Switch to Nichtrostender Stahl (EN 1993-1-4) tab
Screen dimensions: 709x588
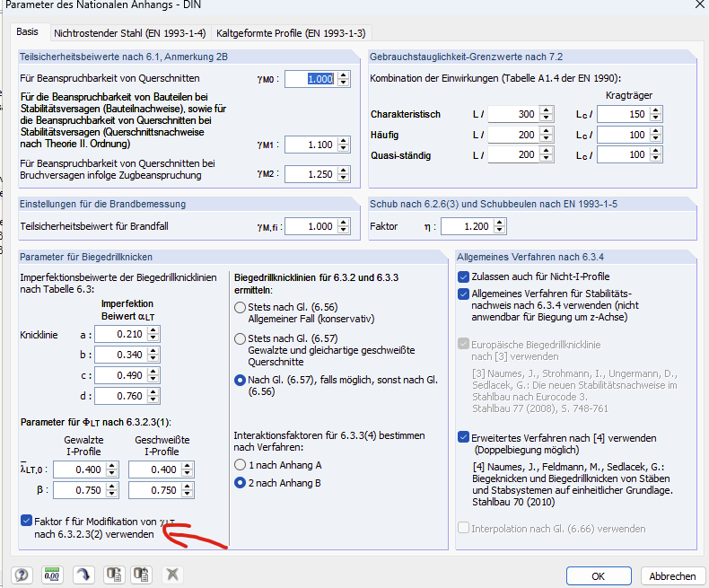pos(130,33)
